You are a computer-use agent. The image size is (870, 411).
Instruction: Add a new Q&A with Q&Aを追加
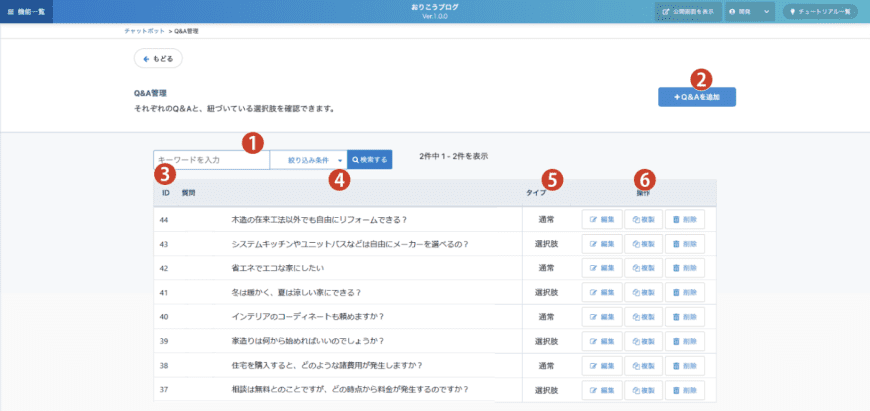(x=704, y=97)
